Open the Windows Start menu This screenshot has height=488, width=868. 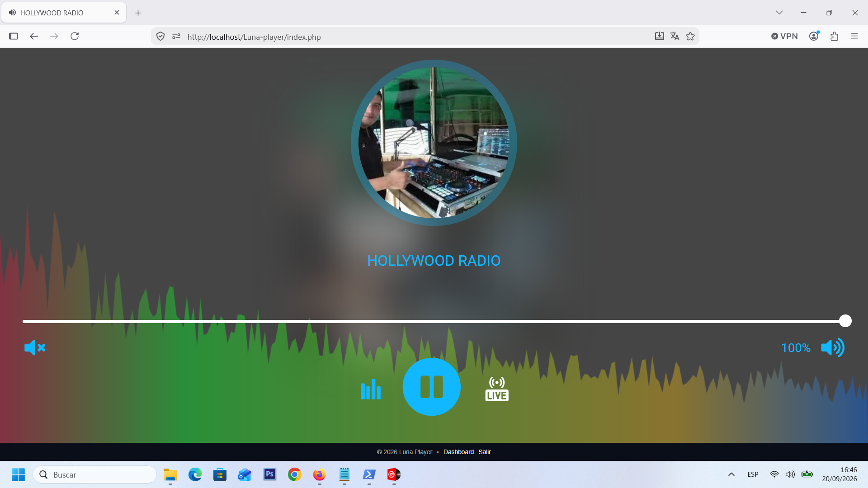pos(18,474)
